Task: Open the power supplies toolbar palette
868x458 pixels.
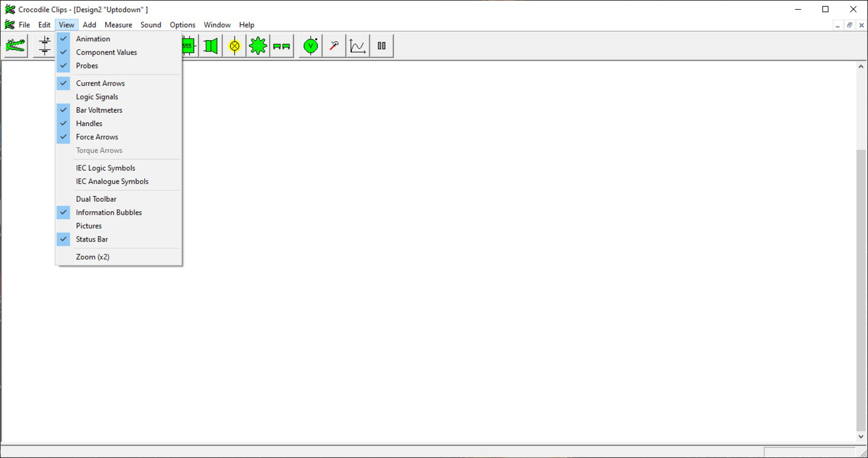Action: [x=43, y=45]
